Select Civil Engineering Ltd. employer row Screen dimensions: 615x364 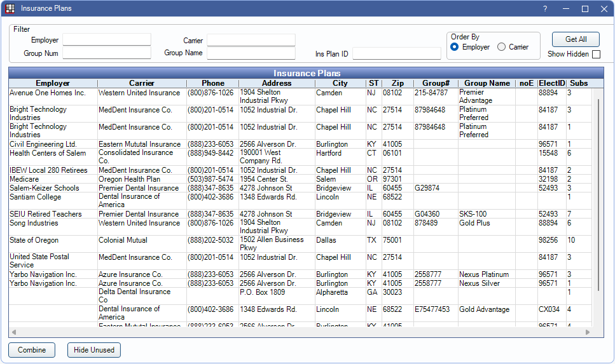click(x=300, y=144)
